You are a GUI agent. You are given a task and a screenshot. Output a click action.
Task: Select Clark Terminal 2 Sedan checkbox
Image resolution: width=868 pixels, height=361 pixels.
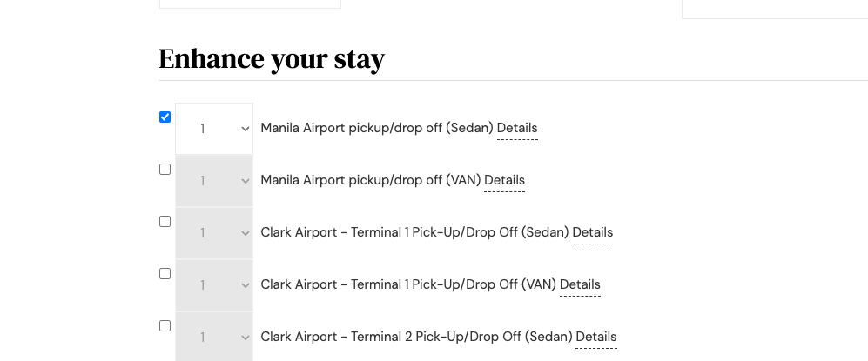[165, 326]
